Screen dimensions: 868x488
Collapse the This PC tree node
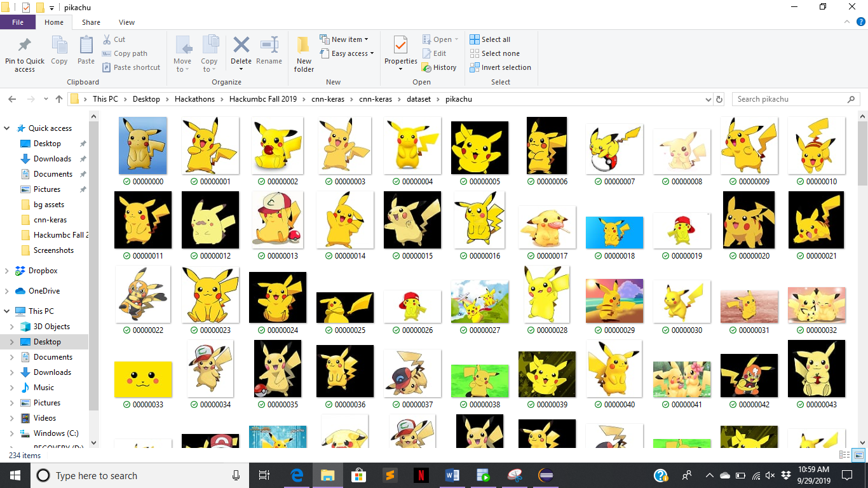point(7,311)
